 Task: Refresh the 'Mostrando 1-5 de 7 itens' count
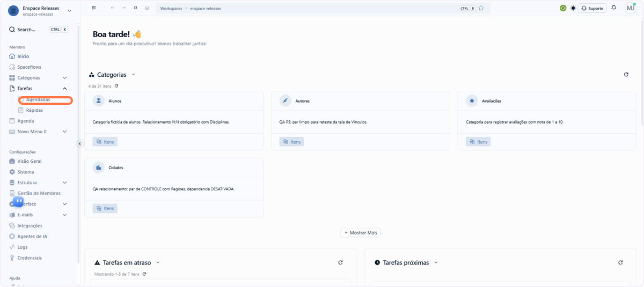[x=144, y=274]
